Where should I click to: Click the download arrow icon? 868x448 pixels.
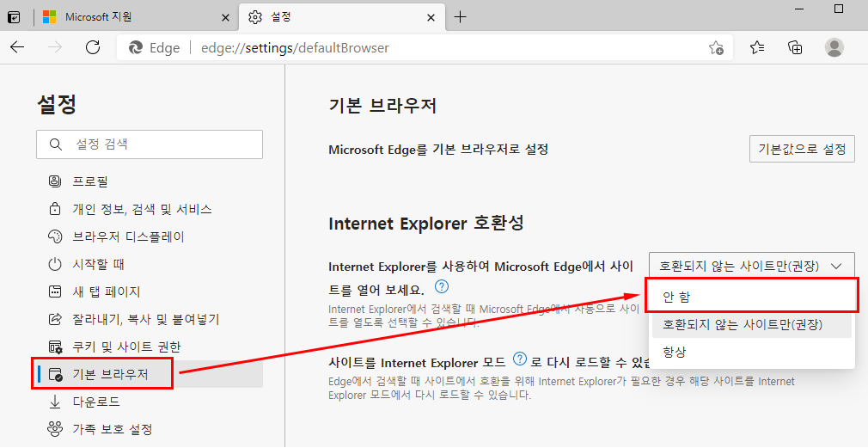(x=55, y=402)
